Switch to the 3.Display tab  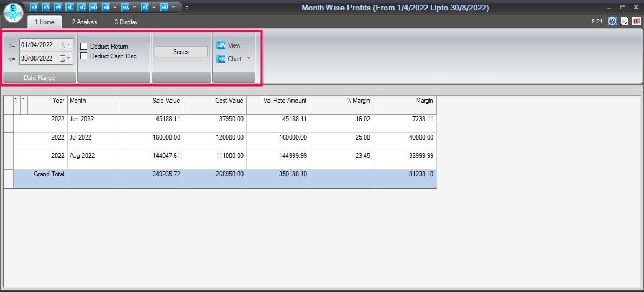(x=126, y=22)
